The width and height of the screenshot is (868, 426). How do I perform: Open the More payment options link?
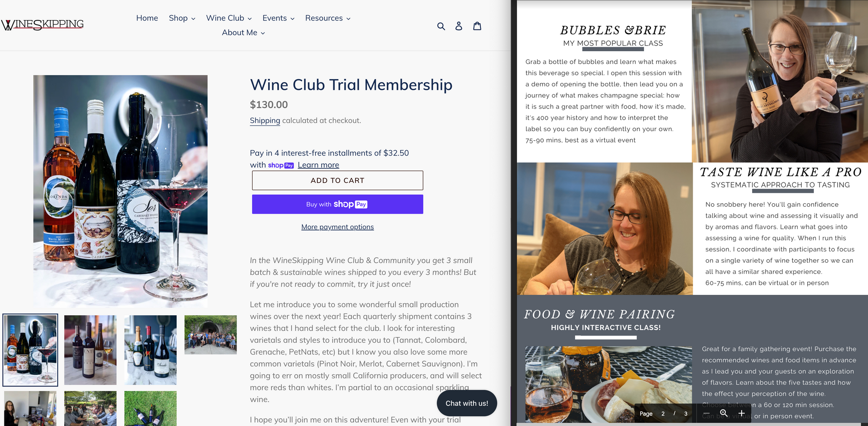click(338, 227)
